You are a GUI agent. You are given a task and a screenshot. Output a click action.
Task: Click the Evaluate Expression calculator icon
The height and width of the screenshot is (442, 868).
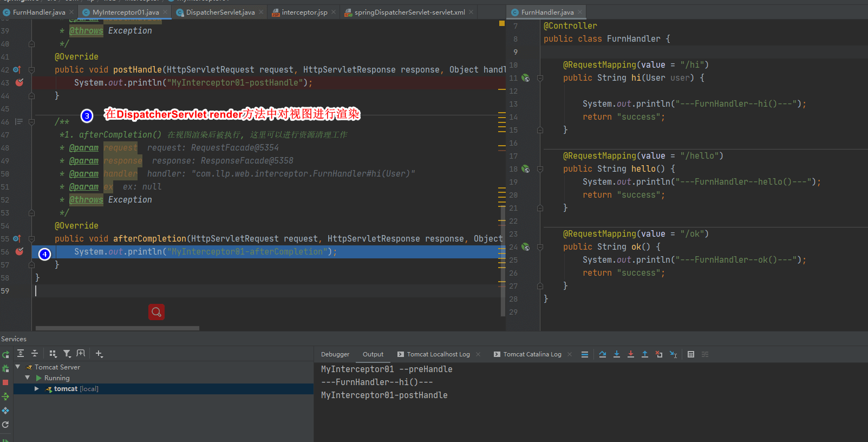pos(691,354)
